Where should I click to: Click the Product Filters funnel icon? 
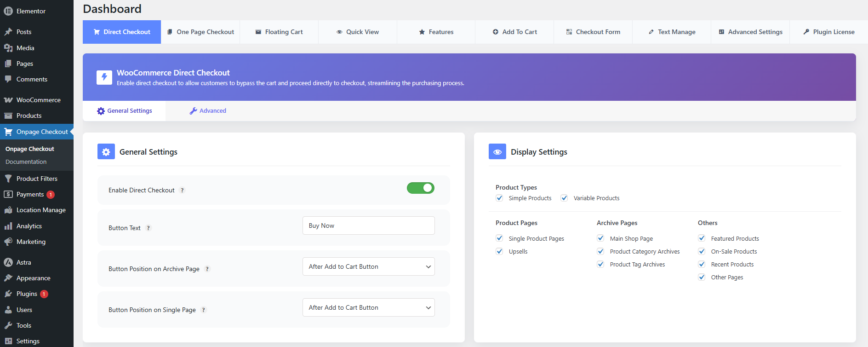pos(8,179)
